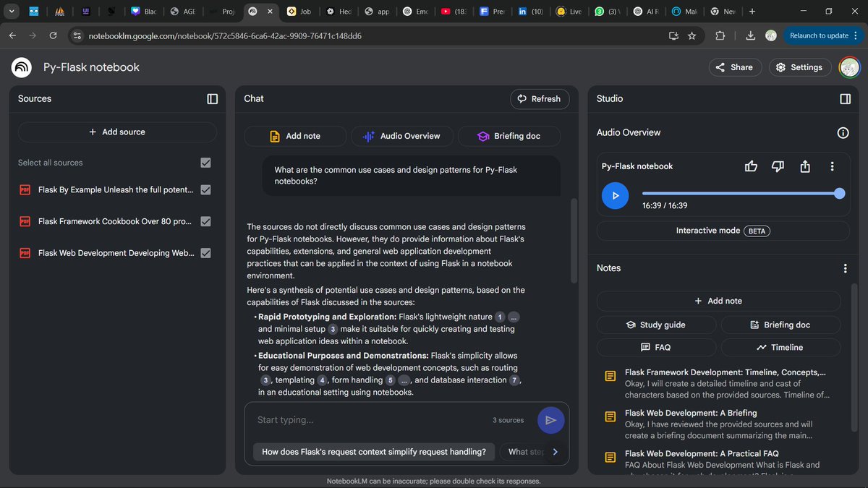The image size is (868, 488).
Task: Show next suggested questions with chevron
Action: [x=556, y=452]
